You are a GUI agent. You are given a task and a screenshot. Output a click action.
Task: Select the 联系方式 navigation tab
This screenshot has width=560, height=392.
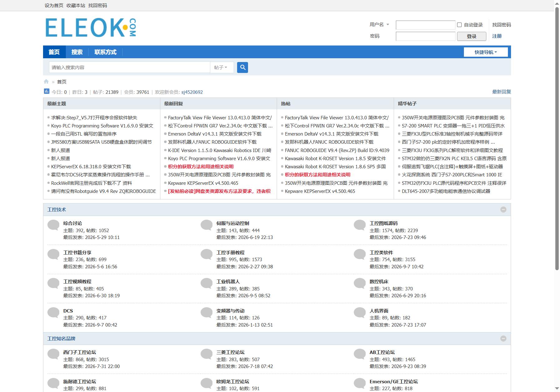click(105, 52)
